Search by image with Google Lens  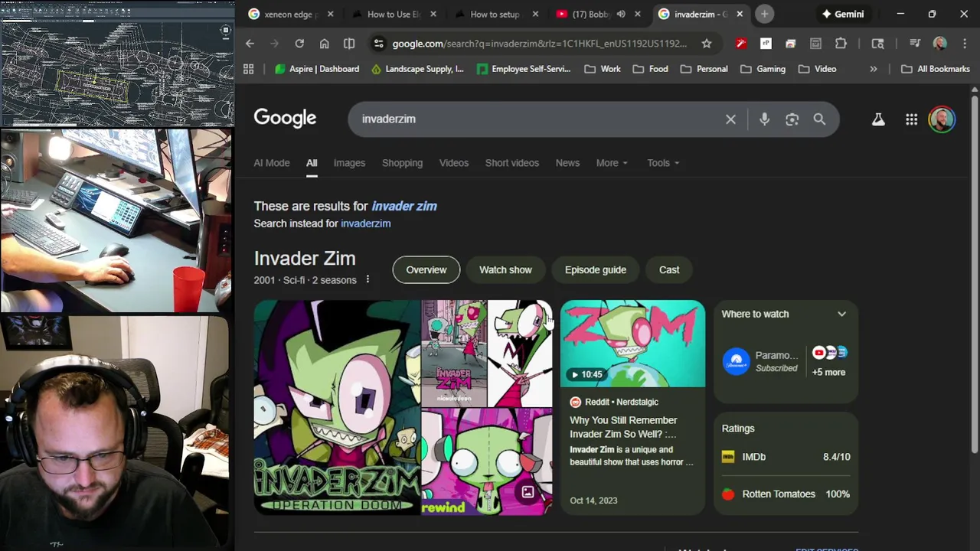click(x=792, y=119)
